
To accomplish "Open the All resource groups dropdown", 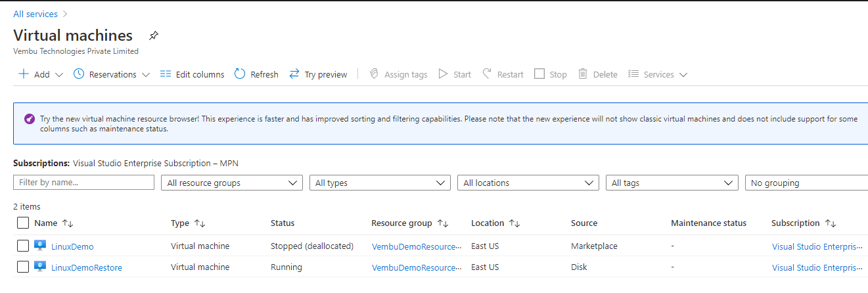I will click(232, 183).
